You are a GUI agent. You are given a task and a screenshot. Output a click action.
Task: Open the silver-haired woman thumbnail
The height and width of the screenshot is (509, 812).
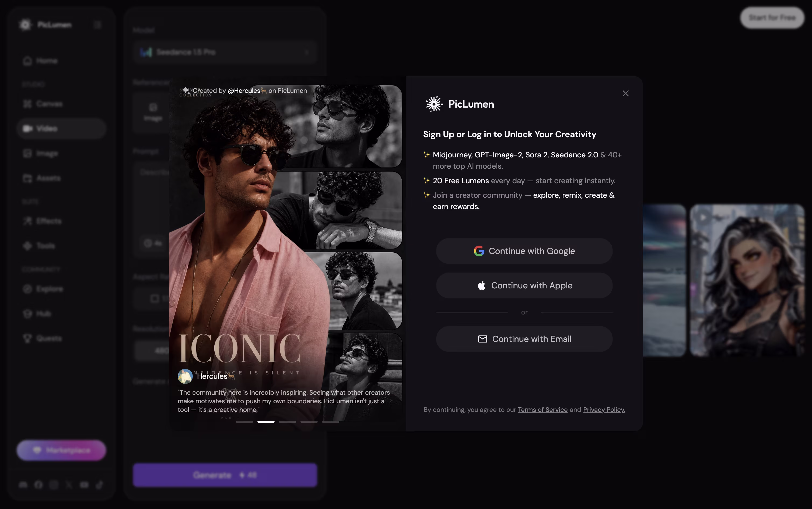pyautogui.click(x=747, y=280)
